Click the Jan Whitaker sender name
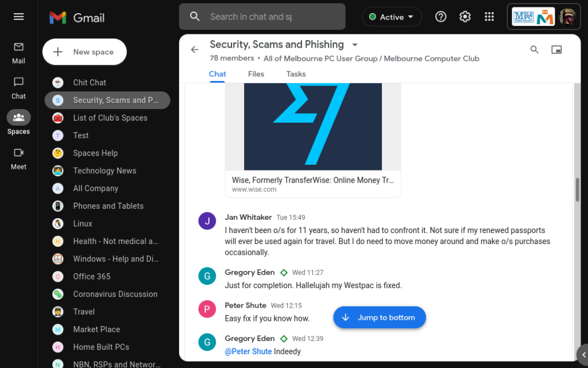Screen dimensions: 588x368 coord(248,217)
